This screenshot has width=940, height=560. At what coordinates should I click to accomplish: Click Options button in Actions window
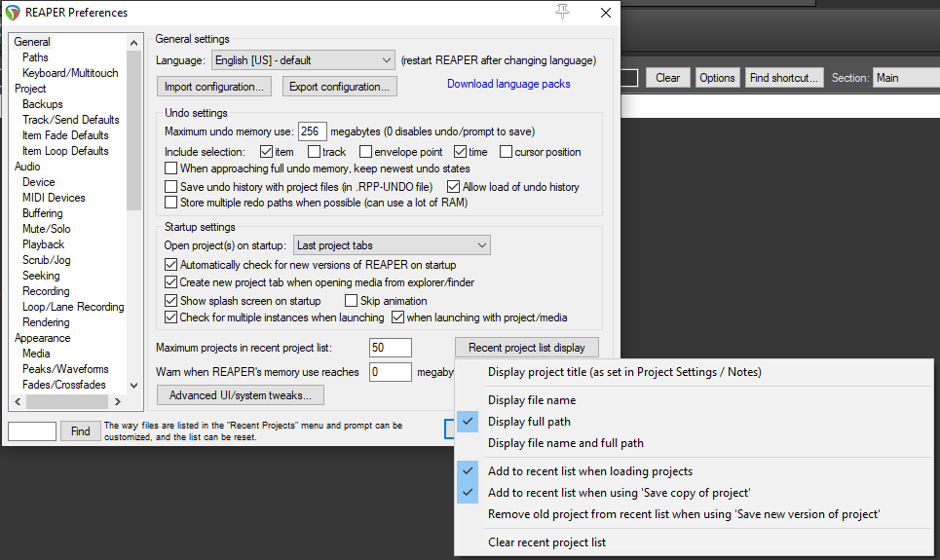(717, 78)
